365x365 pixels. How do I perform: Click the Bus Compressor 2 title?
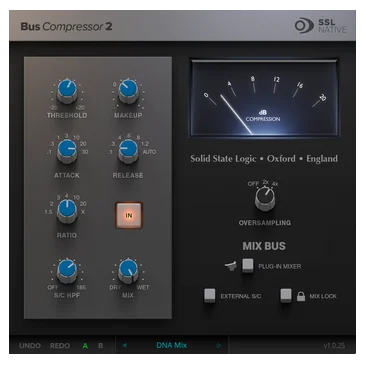(x=66, y=26)
